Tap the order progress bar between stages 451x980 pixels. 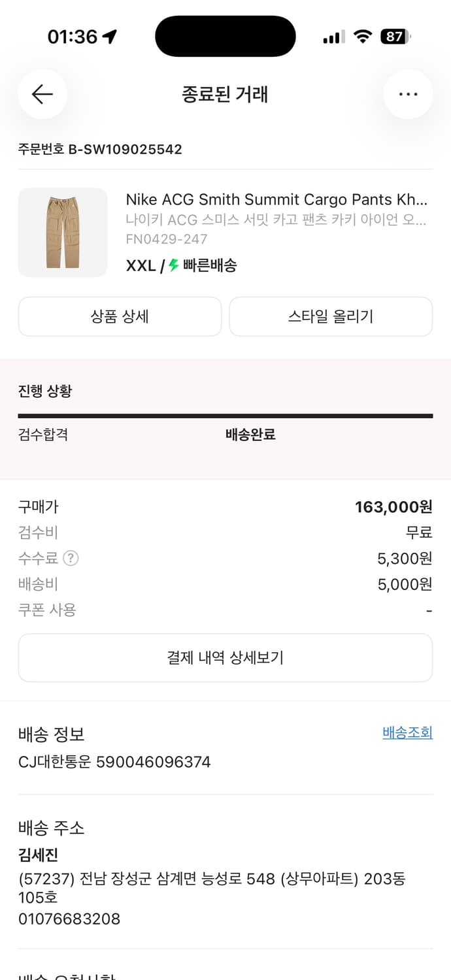[x=225, y=414]
